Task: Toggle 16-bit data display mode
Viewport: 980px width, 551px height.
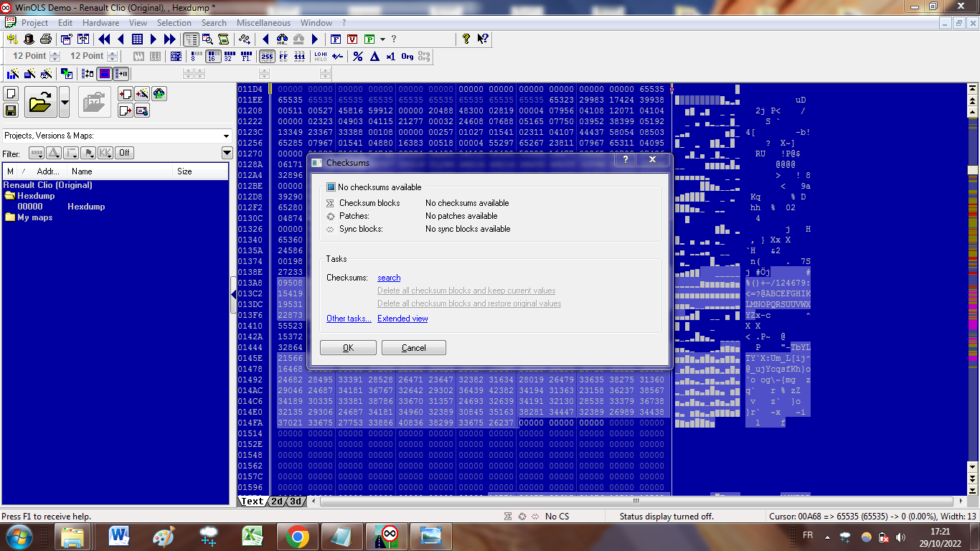Action: tap(212, 56)
